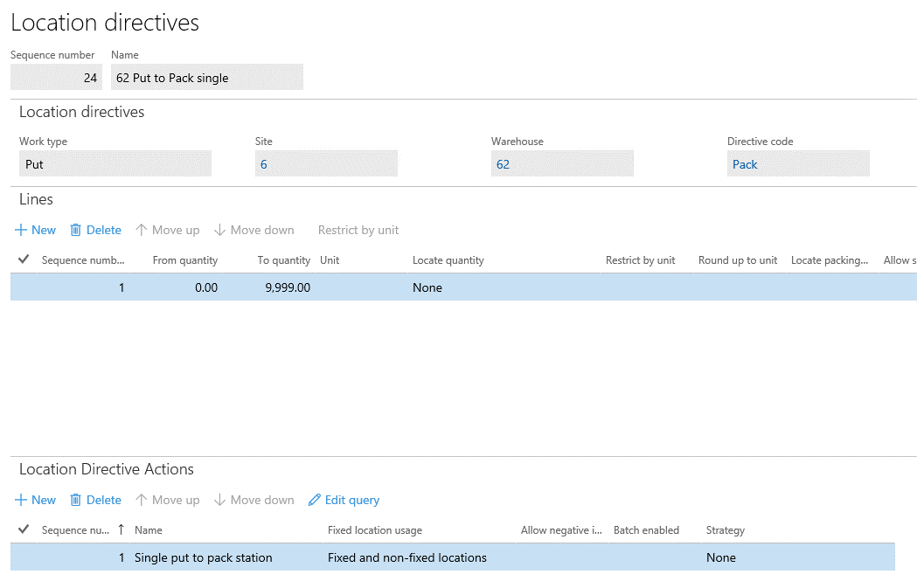Open the Warehouse 62 link

click(503, 164)
